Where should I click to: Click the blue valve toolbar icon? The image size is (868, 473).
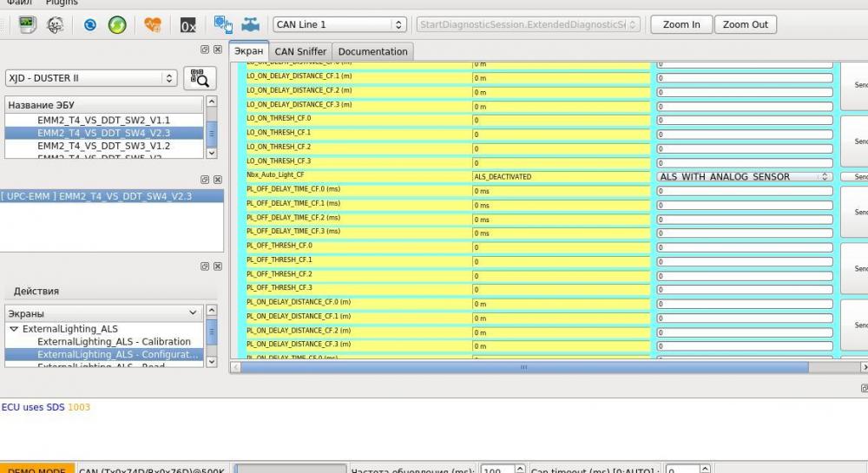point(251,24)
